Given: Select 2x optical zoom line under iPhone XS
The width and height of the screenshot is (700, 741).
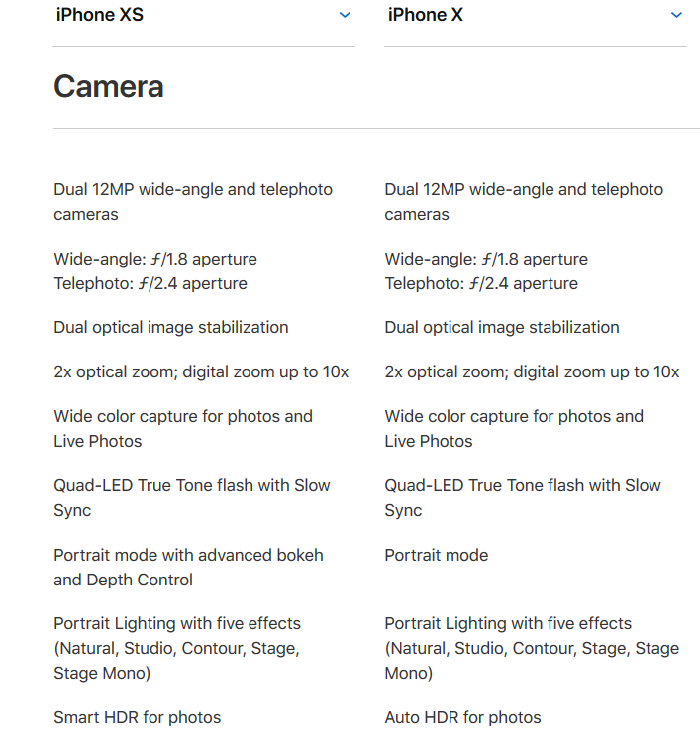Looking at the screenshot, I should pyautogui.click(x=201, y=371).
